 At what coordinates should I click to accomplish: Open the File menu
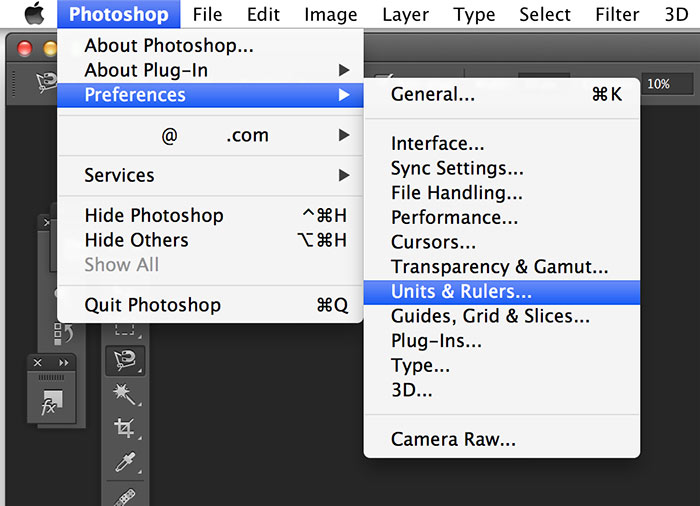[x=207, y=14]
